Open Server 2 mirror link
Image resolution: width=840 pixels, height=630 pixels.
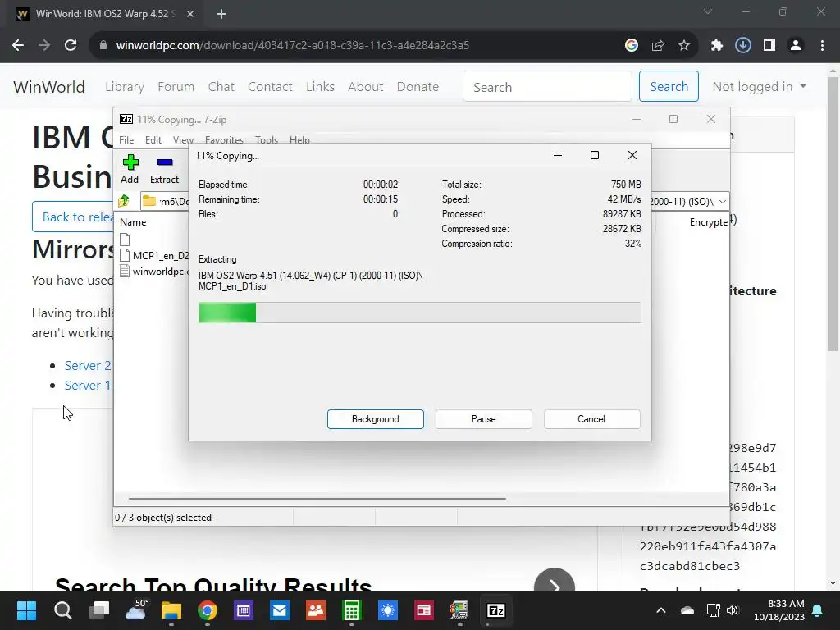[x=88, y=365]
